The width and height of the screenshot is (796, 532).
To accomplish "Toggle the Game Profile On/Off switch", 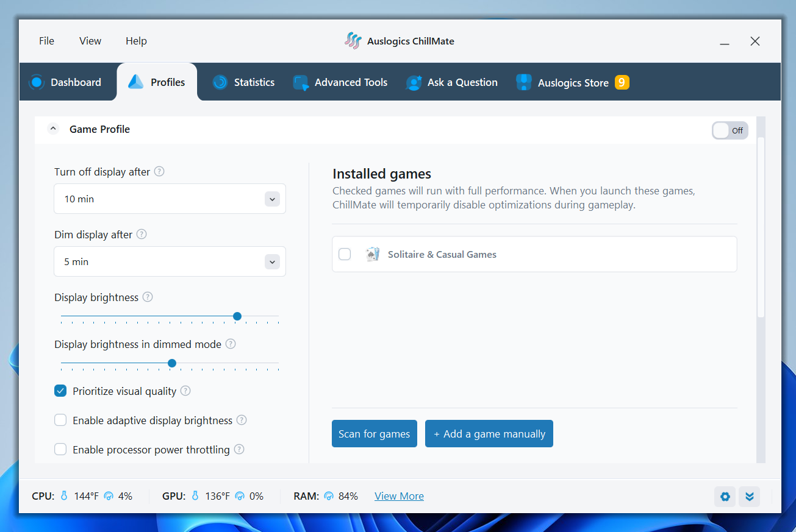I will tap(730, 130).
